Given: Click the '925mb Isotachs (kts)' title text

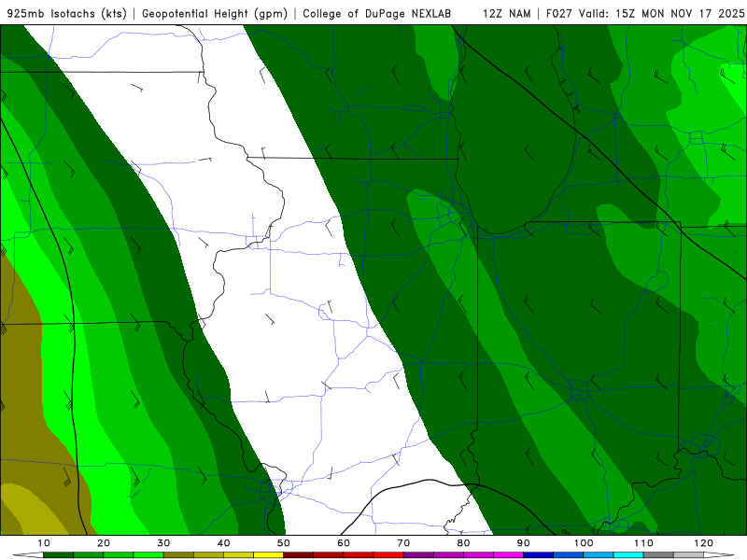Looking at the screenshot, I should pyautogui.click(x=66, y=14).
